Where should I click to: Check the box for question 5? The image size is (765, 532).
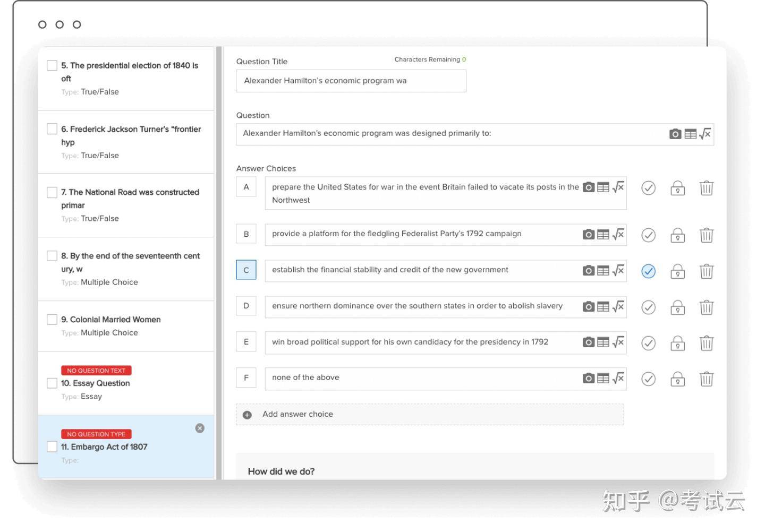click(52, 65)
